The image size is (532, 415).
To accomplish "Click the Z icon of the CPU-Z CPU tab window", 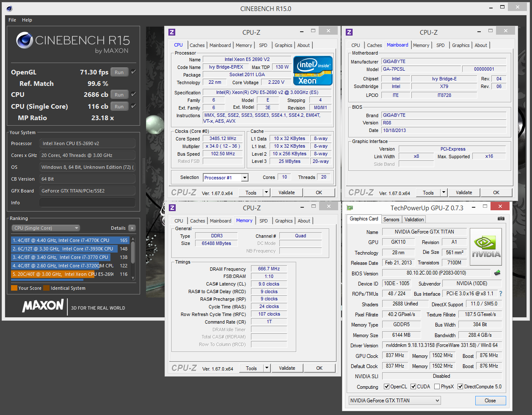I will pos(172,32).
